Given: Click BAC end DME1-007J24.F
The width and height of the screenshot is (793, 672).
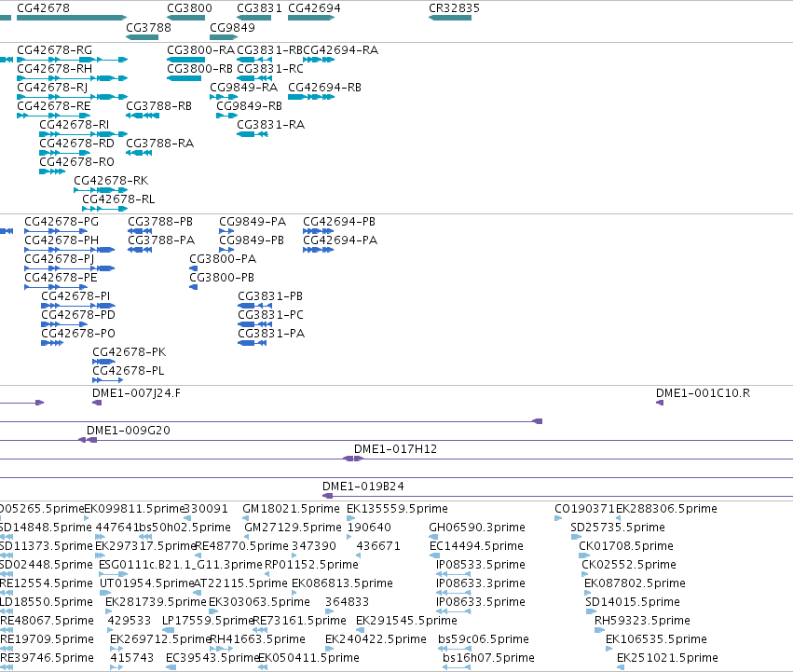Looking at the screenshot, I should point(136,393).
